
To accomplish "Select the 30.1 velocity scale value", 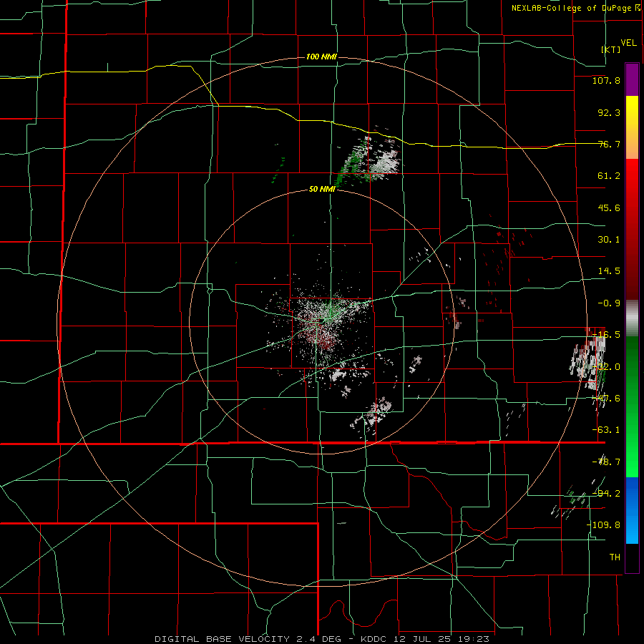I will point(609,240).
